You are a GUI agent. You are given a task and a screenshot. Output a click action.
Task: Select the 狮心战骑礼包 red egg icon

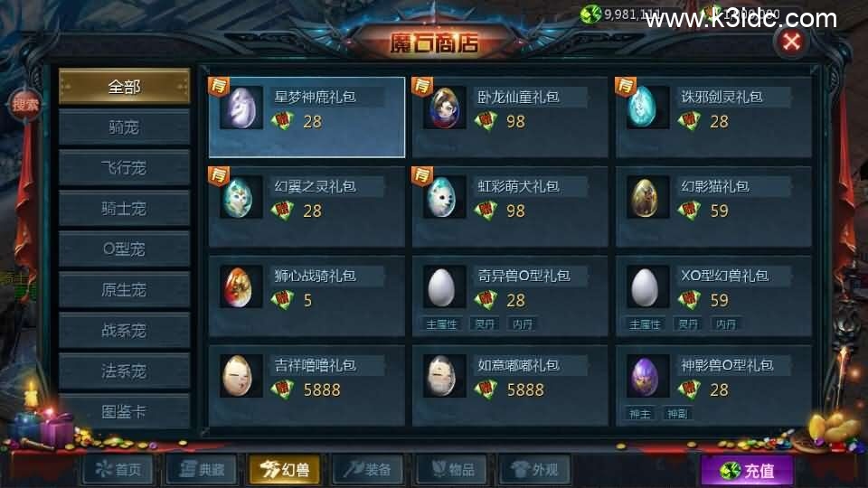pyautogui.click(x=239, y=287)
